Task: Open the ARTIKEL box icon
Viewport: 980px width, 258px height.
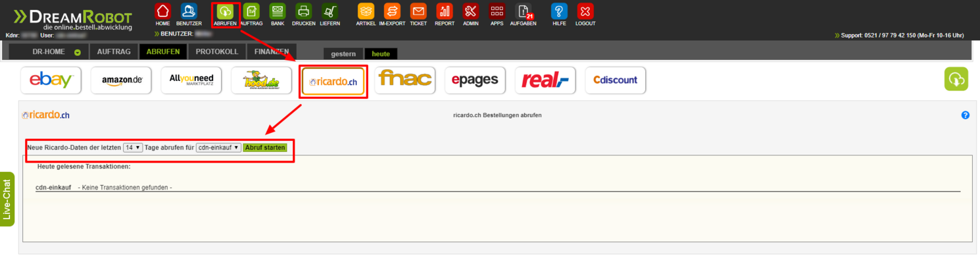Action: (x=366, y=11)
